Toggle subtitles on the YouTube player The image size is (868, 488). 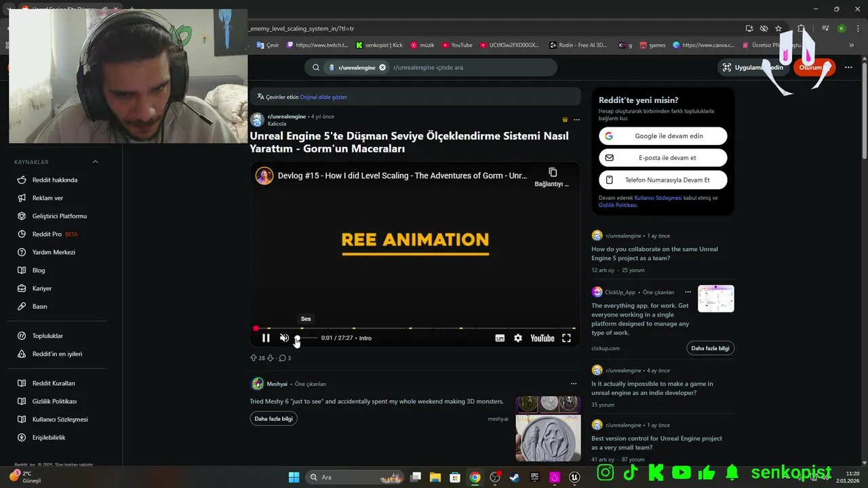[500, 338]
